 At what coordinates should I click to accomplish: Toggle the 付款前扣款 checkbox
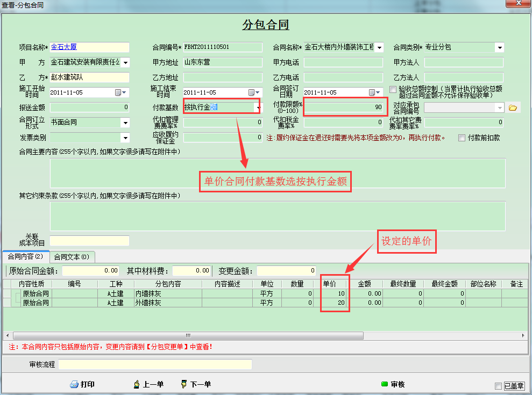[462, 138]
